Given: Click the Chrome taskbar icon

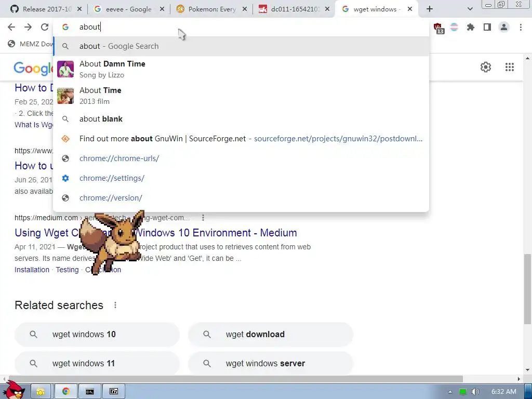Looking at the screenshot, I should coord(66,392).
